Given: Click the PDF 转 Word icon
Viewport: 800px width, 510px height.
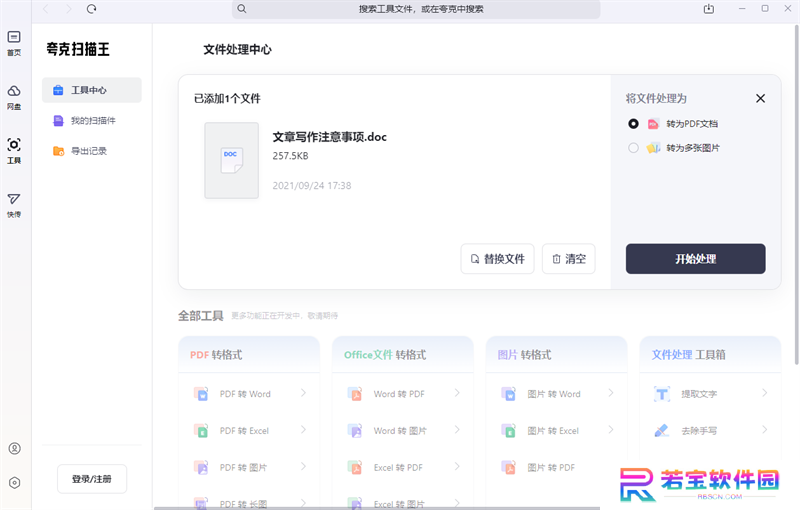Looking at the screenshot, I should point(201,394).
